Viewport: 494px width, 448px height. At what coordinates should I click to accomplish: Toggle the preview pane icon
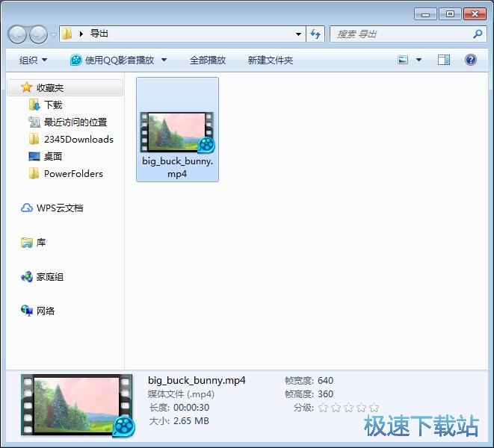(x=444, y=60)
